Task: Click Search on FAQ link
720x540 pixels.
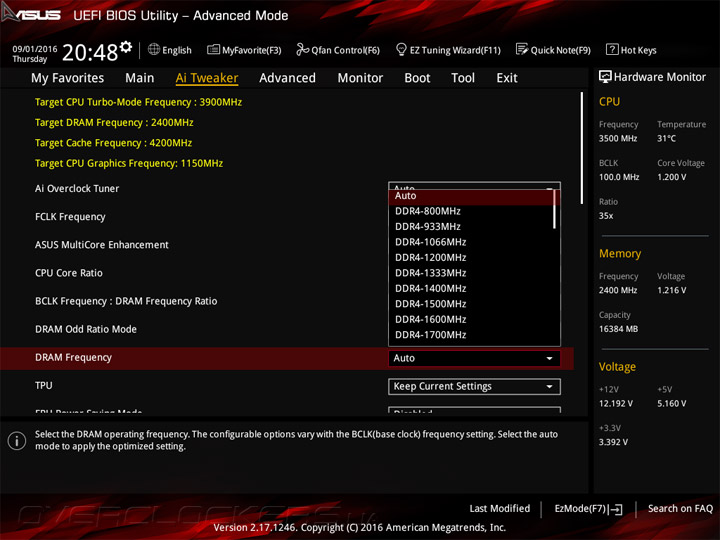Action: [680, 509]
